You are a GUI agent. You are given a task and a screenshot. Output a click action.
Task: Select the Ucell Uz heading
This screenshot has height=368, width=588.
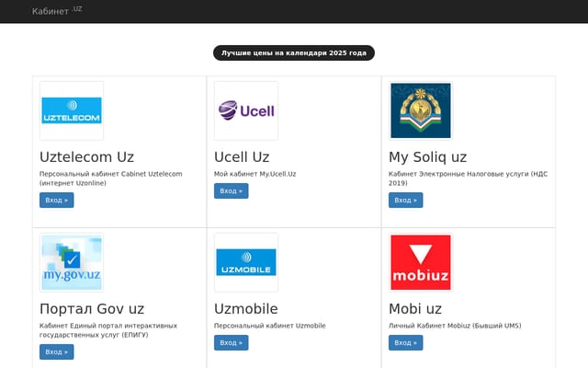tap(242, 157)
